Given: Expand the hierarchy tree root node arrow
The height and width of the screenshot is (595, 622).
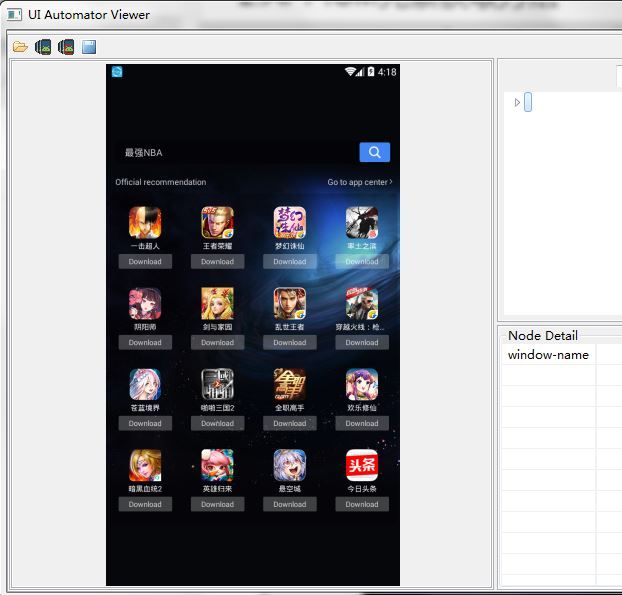Looking at the screenshot, I should pos(517,102).
